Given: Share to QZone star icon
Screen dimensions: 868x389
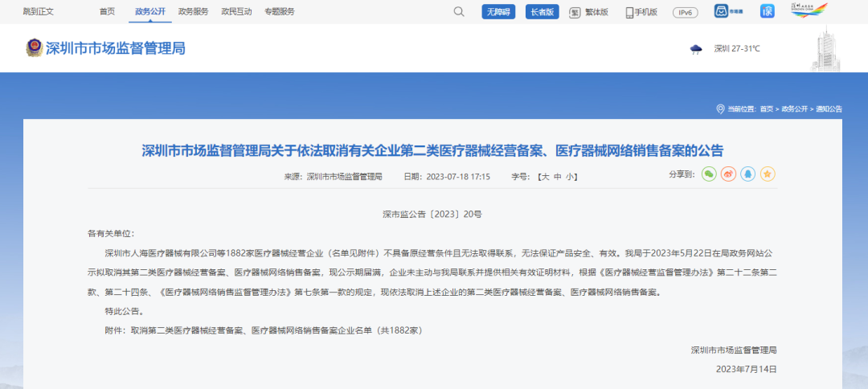Looking at the screenshot, I should point(768,174).
